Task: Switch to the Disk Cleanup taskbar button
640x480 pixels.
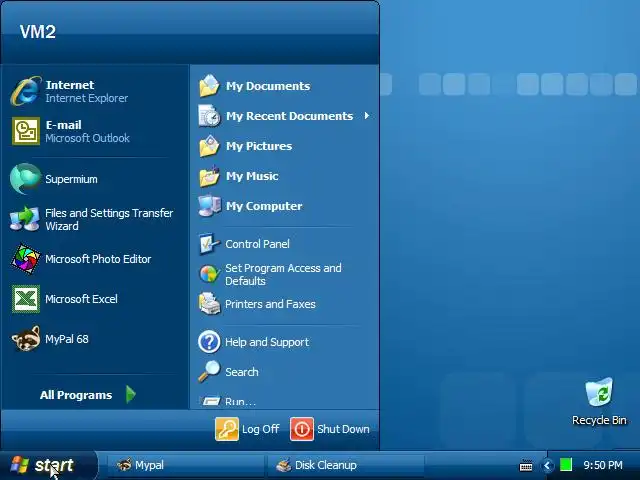Action: click(345, 465)
